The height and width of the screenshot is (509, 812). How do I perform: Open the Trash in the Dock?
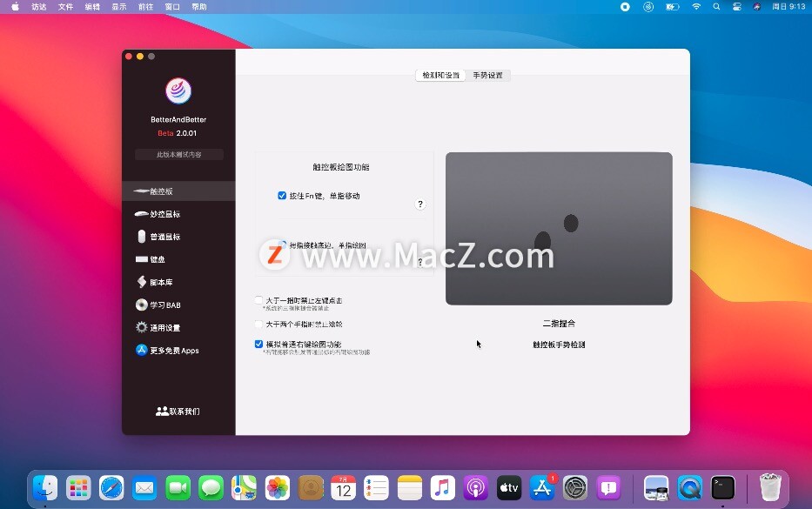point(770,487)
